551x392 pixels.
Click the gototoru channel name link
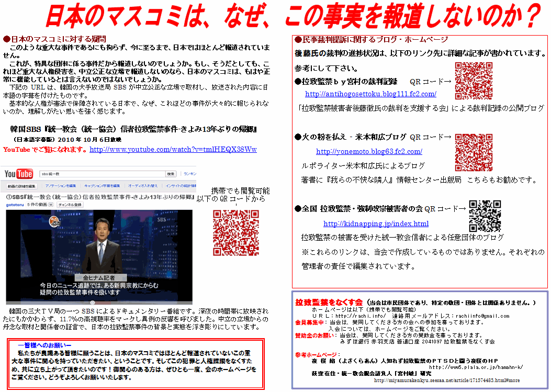click(15, 205)
